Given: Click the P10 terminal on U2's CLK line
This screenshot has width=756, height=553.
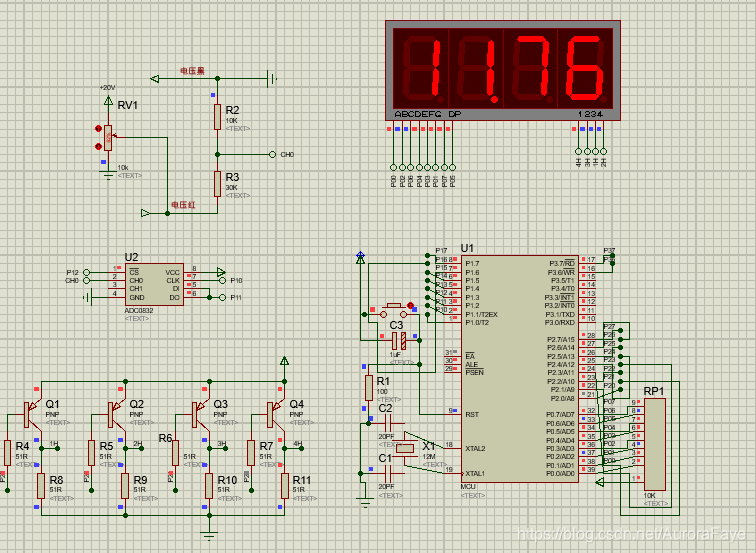Looking at the screenshot, I should tap(222, 280).
